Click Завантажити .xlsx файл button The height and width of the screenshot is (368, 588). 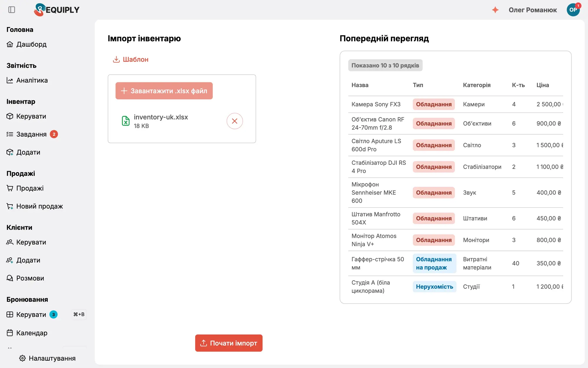point(164,91)
